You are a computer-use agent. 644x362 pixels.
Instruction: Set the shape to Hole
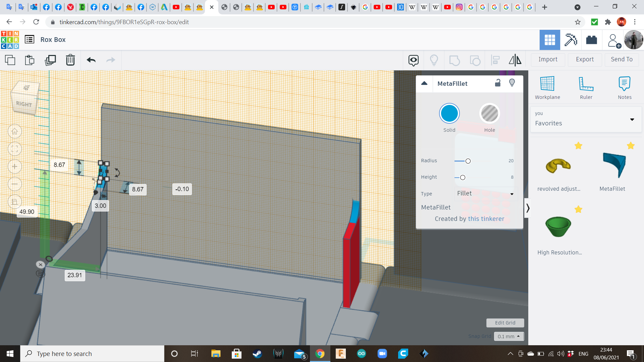click(x=489, y=114)
